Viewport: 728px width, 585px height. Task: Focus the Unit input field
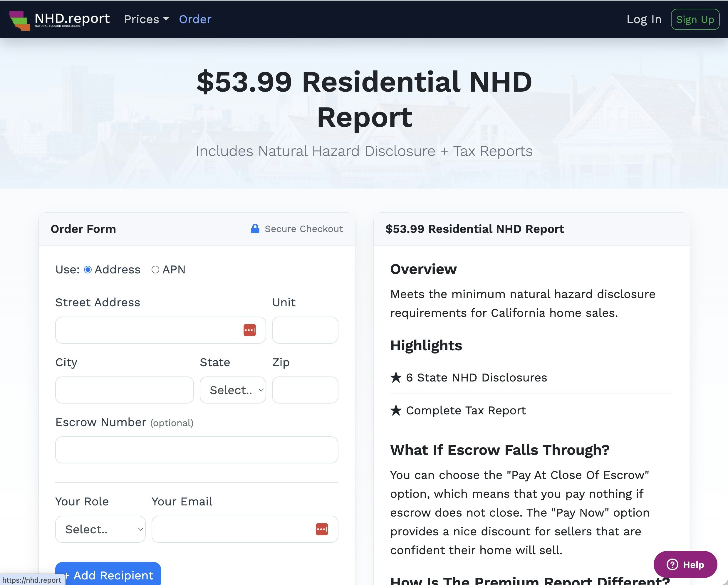tap(305, 330)
